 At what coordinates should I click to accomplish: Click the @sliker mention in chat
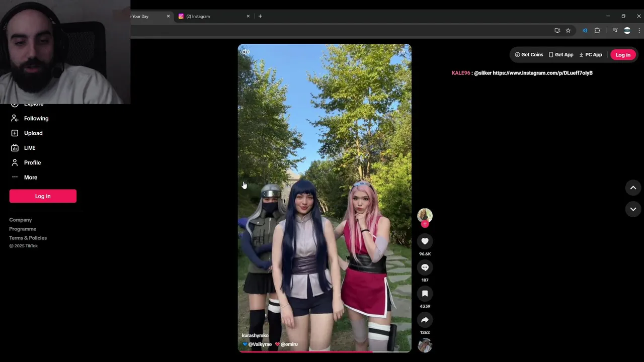pyautogui.click(x=482, y=73)
